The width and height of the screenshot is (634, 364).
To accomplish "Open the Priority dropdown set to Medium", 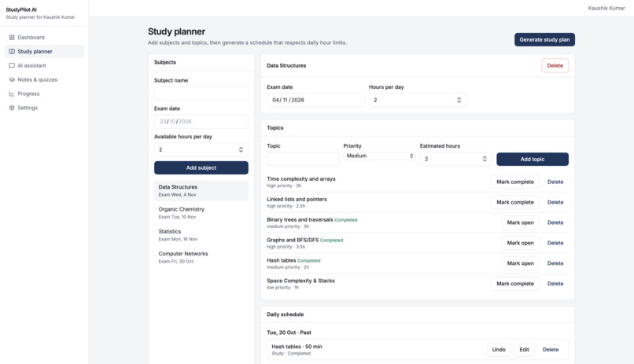I will click(379, 156).
